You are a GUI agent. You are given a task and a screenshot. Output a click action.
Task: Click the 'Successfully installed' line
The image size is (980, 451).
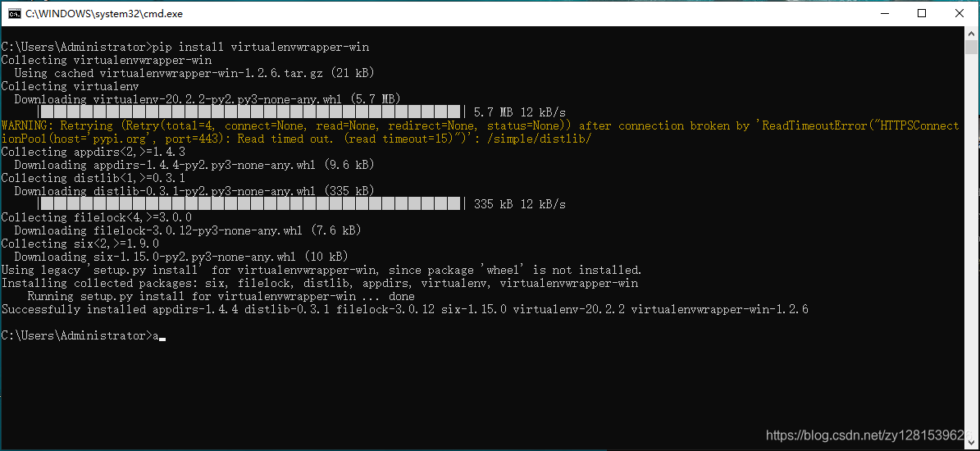(x=405, y=309)
